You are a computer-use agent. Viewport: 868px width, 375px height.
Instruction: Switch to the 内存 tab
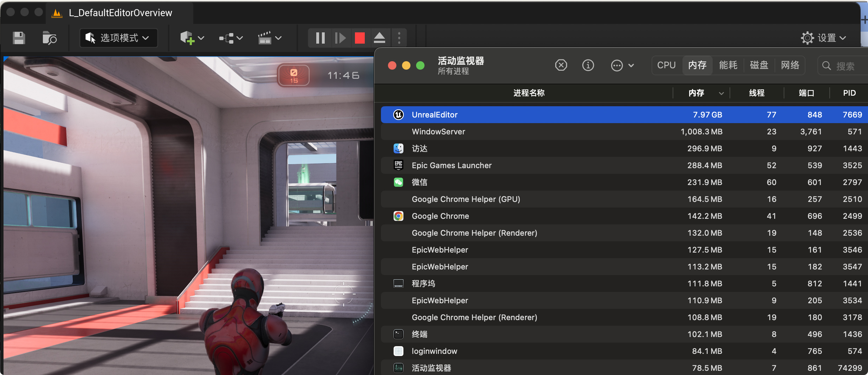click(698, 65)
